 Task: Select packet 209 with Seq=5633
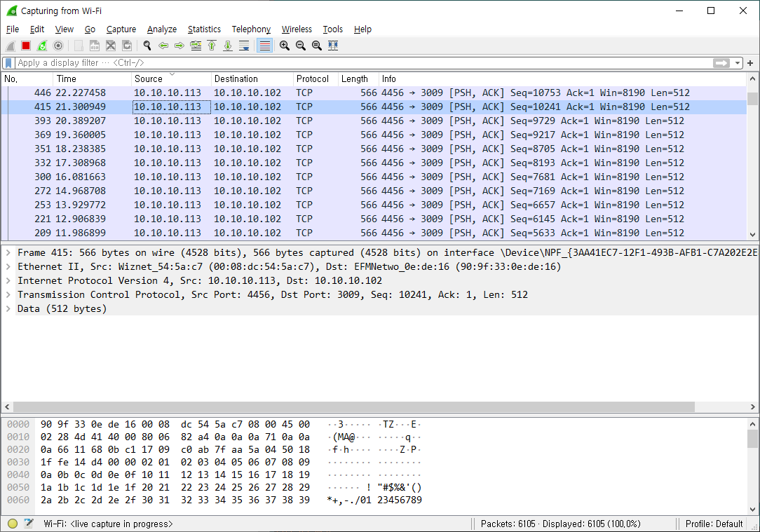pos(374,233)
